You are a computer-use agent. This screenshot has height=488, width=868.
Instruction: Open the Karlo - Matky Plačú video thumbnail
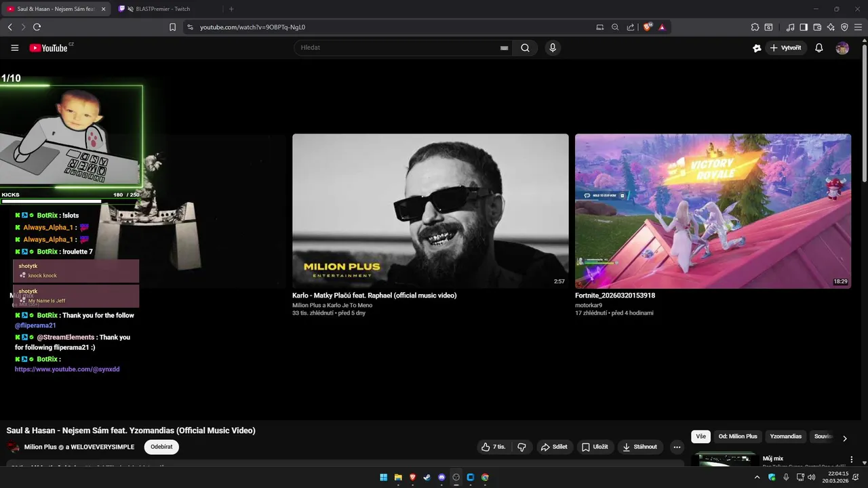431,211
